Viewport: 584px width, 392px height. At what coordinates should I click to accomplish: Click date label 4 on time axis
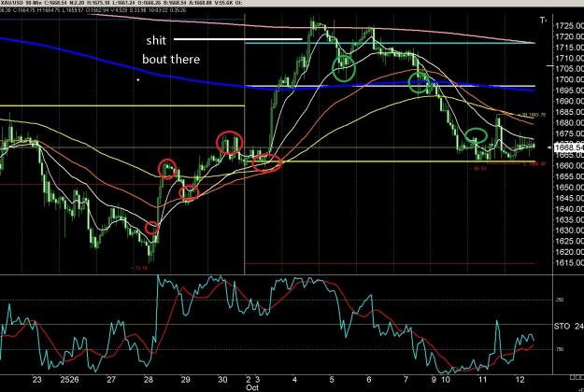tap(294, 380)
